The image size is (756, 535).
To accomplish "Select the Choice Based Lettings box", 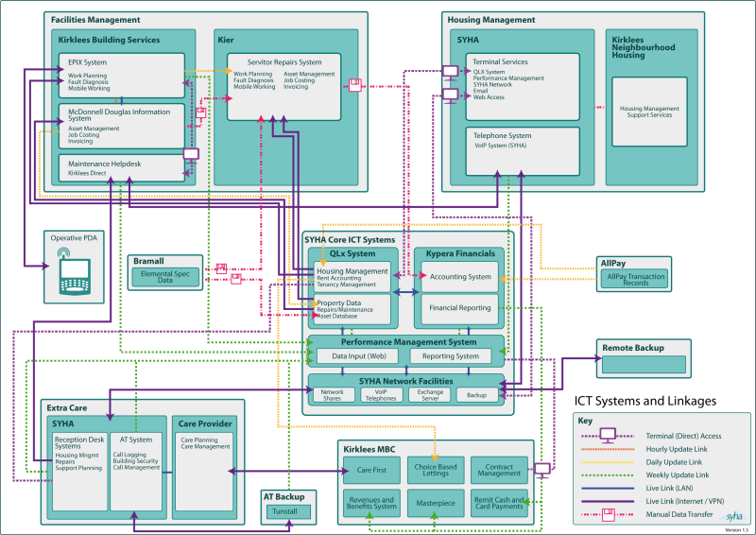I will (436, 470).
